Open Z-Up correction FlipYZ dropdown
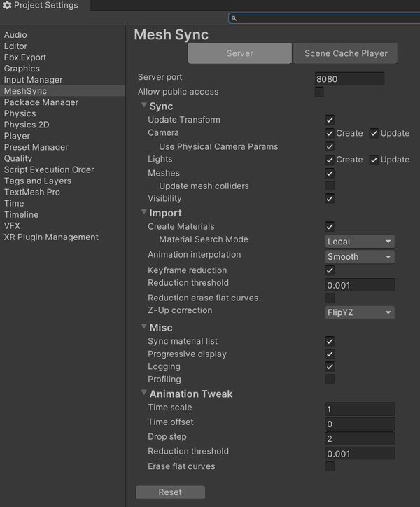This screenshot has height=507, width=420. coord(360,312)
